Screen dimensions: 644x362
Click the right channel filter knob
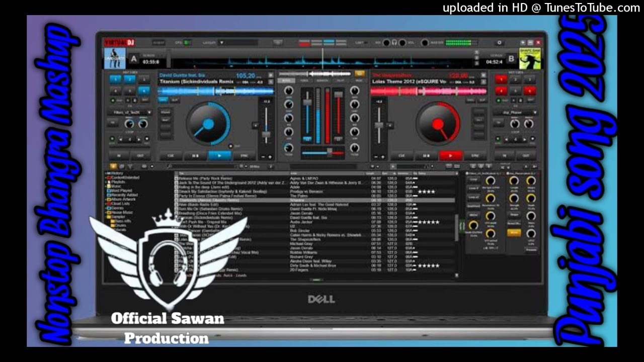pyautogui.click(x=355, y=148)
